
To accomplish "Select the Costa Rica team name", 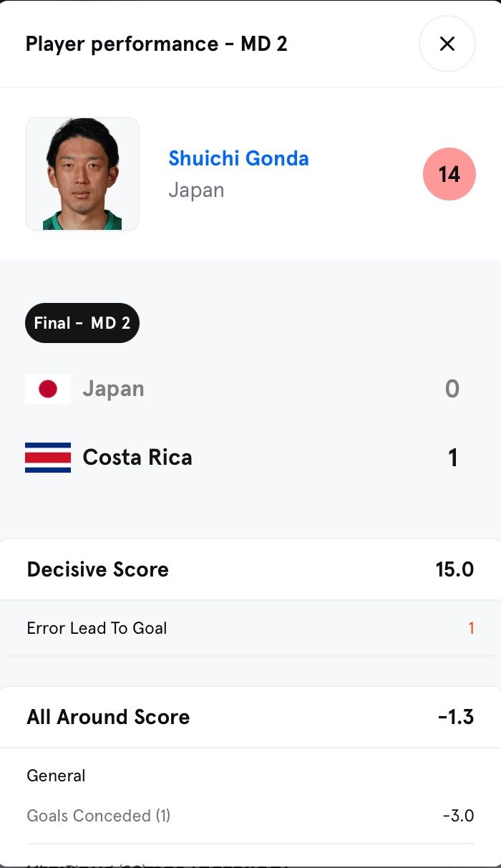I will click(137, 458).
